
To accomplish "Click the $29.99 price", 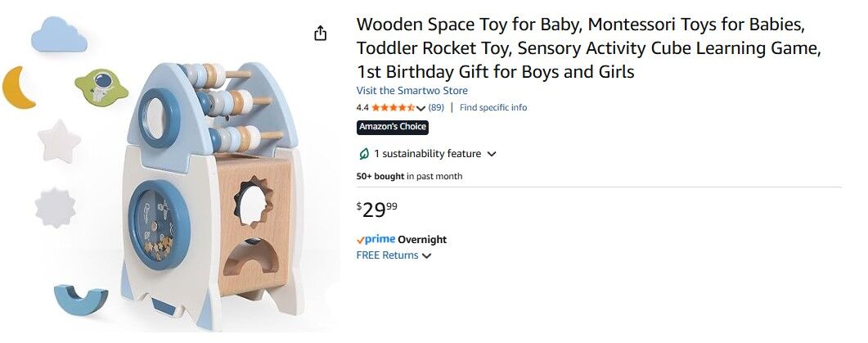I will pyautogui.click(x=377, y=210).
